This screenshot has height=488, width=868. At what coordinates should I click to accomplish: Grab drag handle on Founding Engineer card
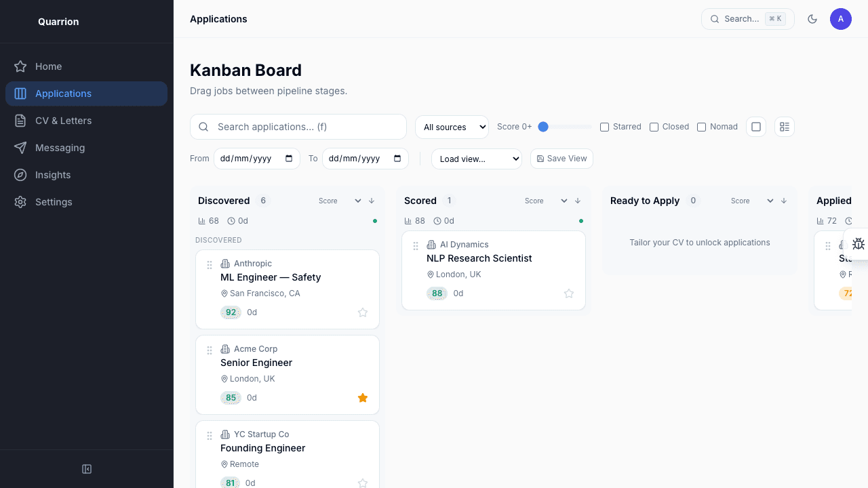(x=210, y=436)
